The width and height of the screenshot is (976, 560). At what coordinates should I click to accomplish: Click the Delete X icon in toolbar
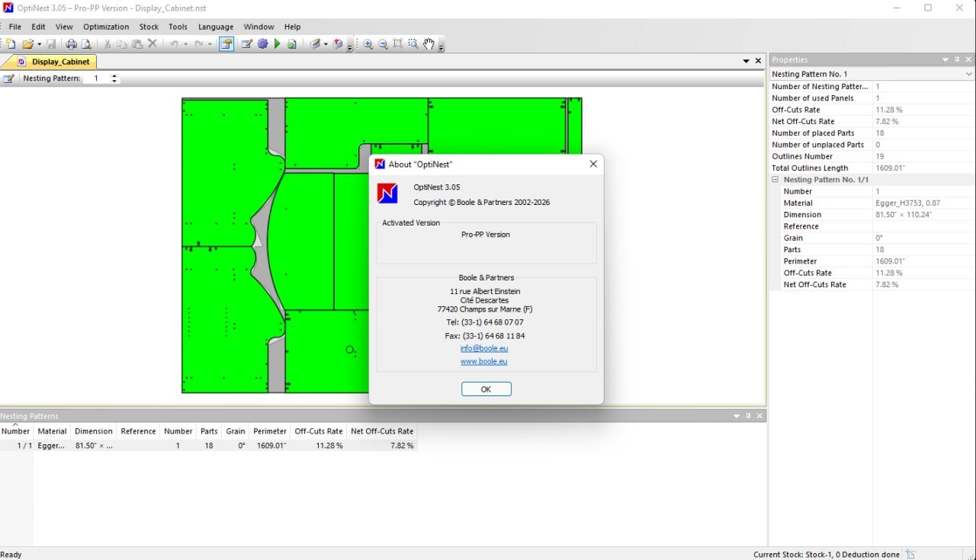(152, 44)
